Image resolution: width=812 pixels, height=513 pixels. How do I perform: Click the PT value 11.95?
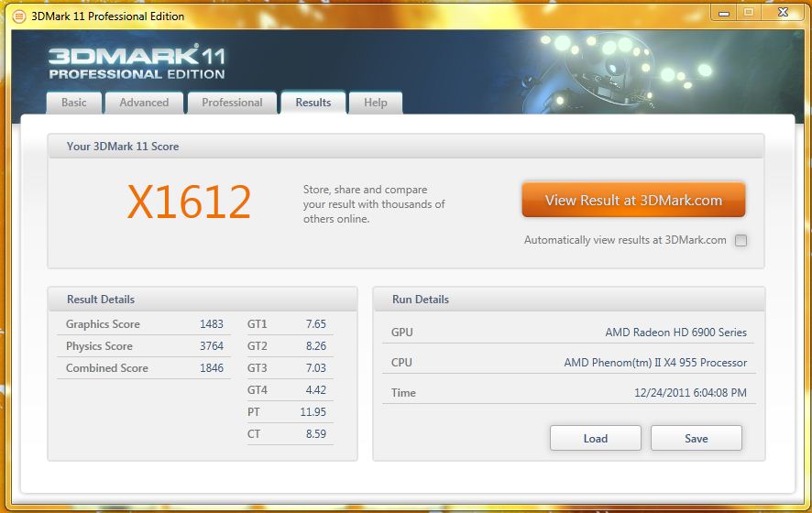tap(313, 412)
